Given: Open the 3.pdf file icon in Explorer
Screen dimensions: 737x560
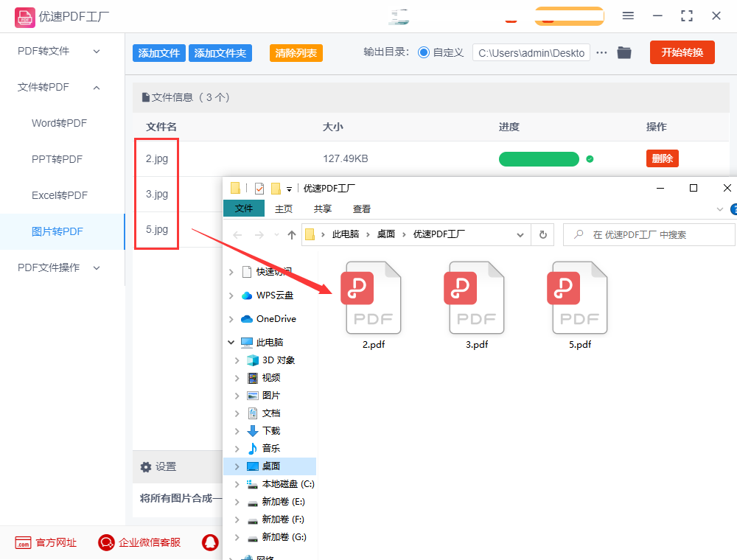Looking at the screenshot, I should point(474,298).
